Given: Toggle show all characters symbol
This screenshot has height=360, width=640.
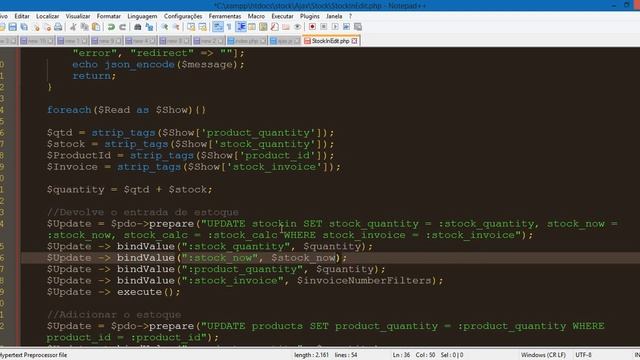Looking at the screenshot, I should tap(229, 27).
